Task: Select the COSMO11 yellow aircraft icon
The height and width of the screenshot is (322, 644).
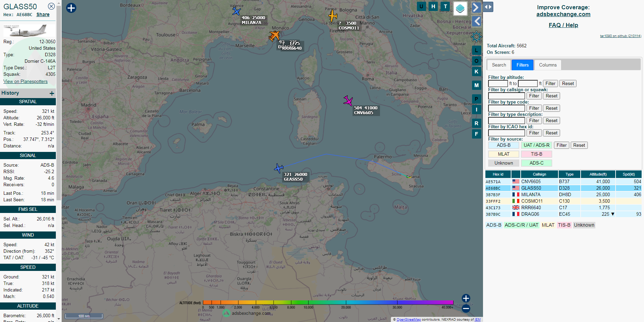Action: click(332, 15)
